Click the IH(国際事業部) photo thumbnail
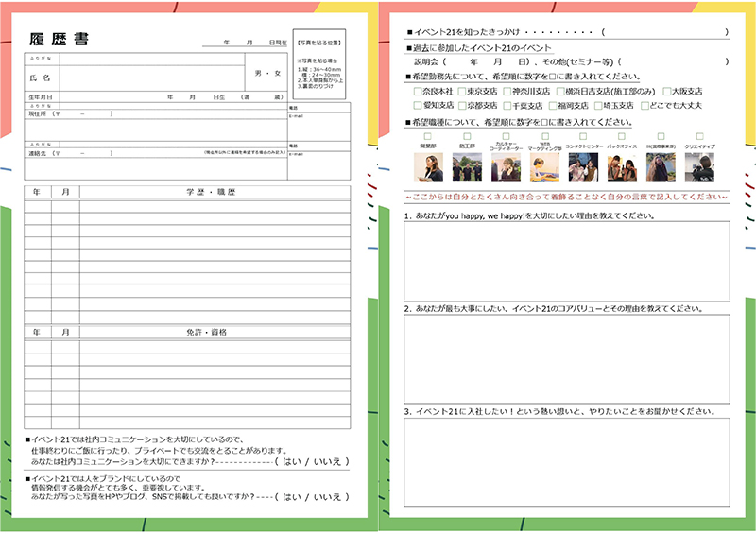Viewport: 756px width, 534px height. [661, 167]
